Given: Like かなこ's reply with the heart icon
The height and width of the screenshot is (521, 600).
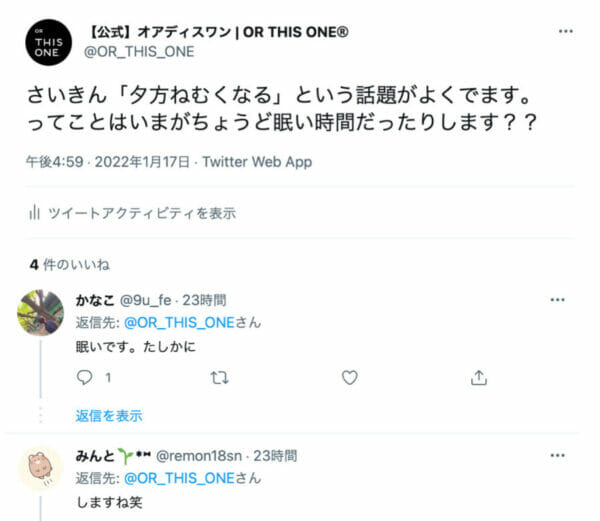Looking at the screenshot, I should click(x=349, y=378).
